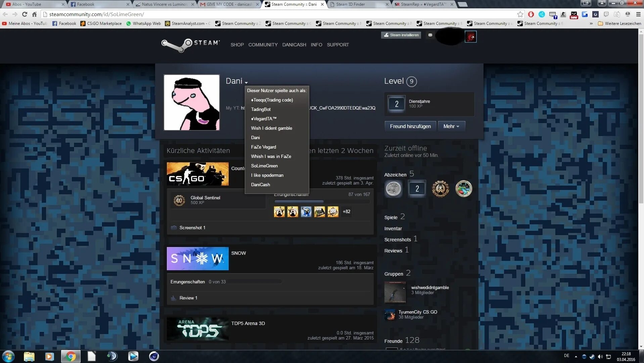This screenshot has height=363, width=644.
Task: Click the TyumenCity CS:GO group avatar
Action: click(390, 315)
